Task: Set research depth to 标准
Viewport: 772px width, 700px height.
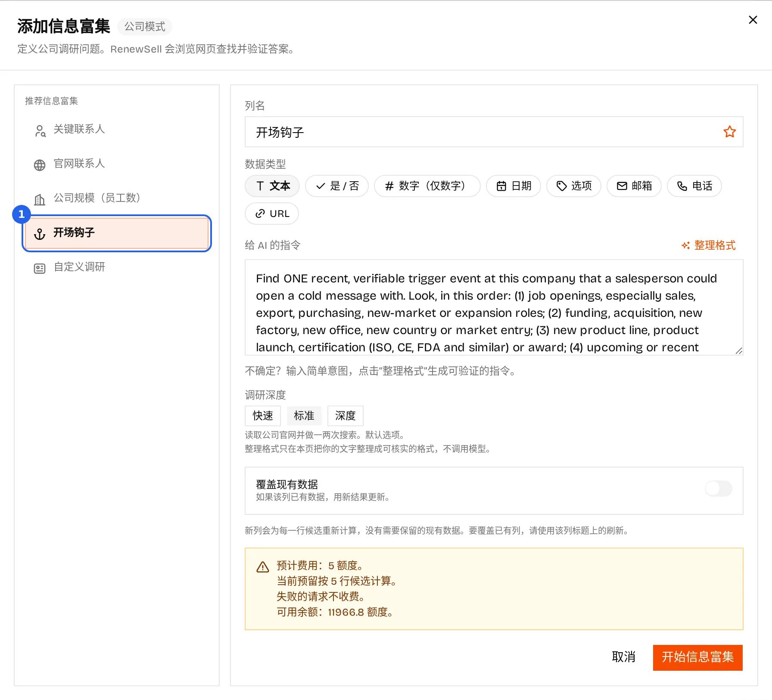Action: point(304,416)
